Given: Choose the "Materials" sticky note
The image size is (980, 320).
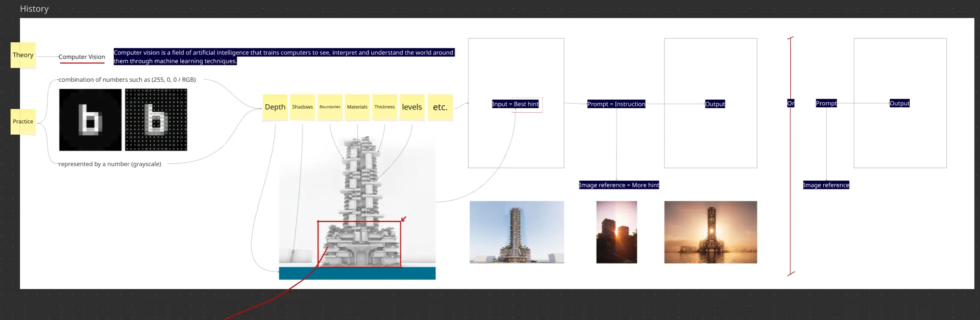Looking at the screenshot, I should click(x=357, y=107).
